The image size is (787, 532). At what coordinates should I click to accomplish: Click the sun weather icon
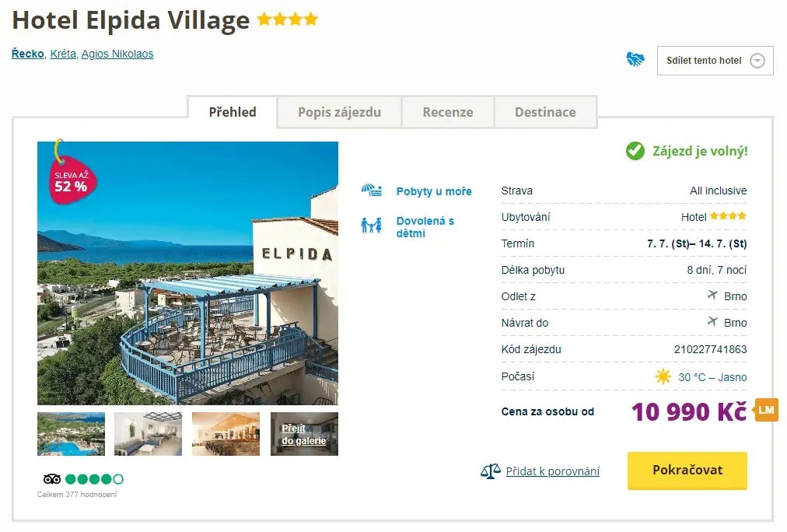(x=663, y=377)
